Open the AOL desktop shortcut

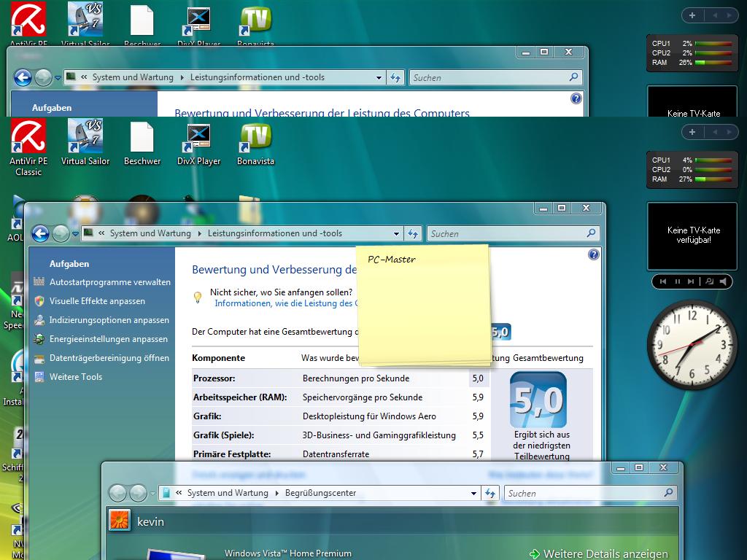pos(15,219)
